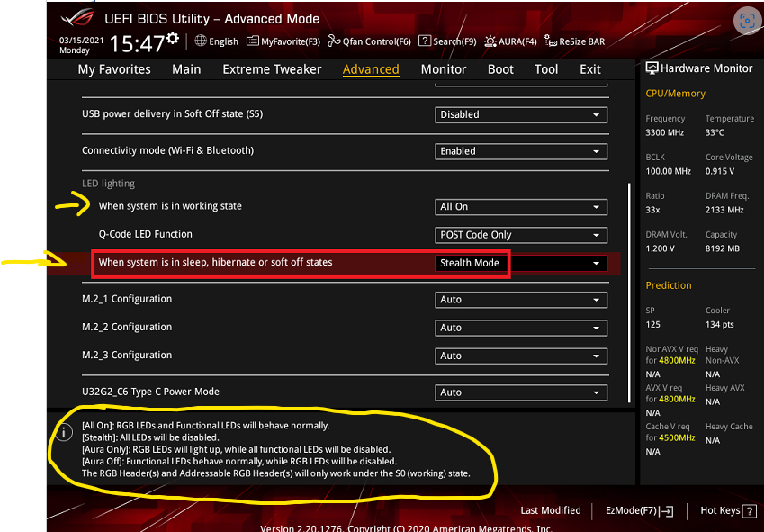The width and height of the screenshot is (764, 532).
Task: Select 'U32G2_C6 Type C Power Mode' label
Action: point(150,392)
